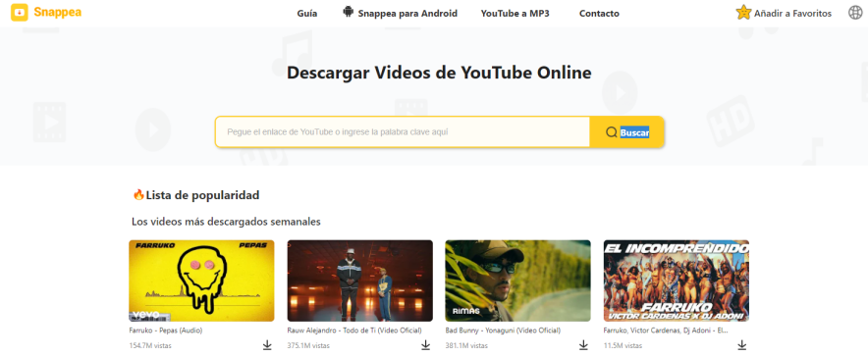This screenshot has width=868, height=357.
Task: Click the Buscar button text
Action: pos(634,132)
